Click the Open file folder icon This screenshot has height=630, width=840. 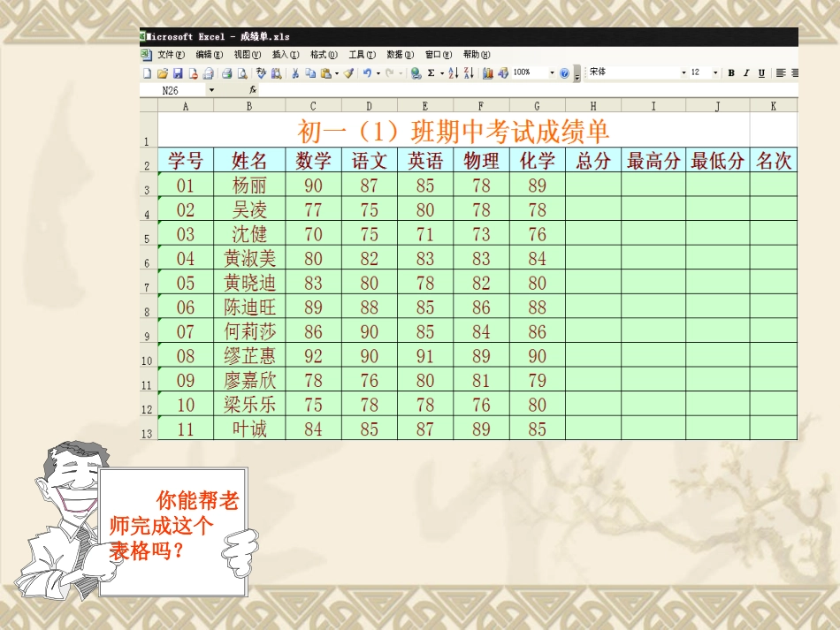pyautogui.click(x=163, y=73)
